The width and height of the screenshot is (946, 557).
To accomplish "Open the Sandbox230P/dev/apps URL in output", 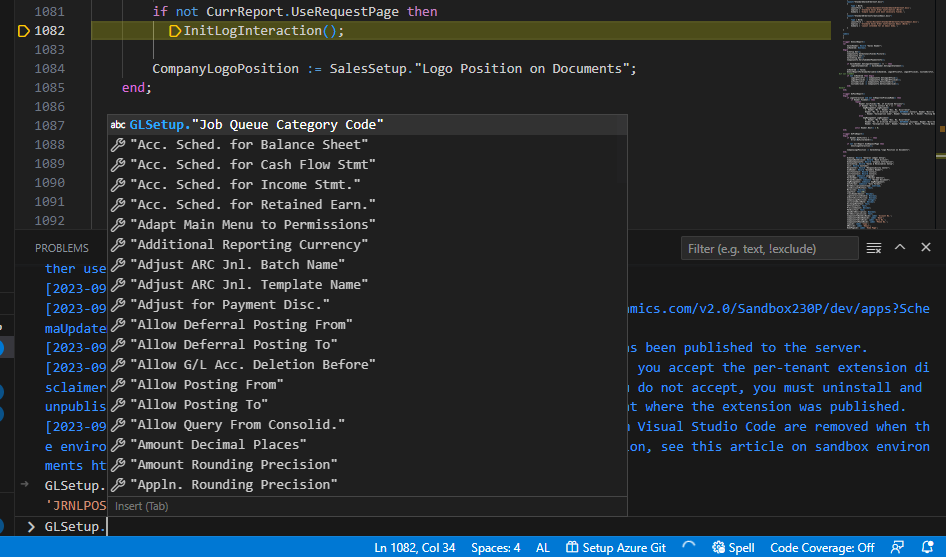I will point(778,308).
